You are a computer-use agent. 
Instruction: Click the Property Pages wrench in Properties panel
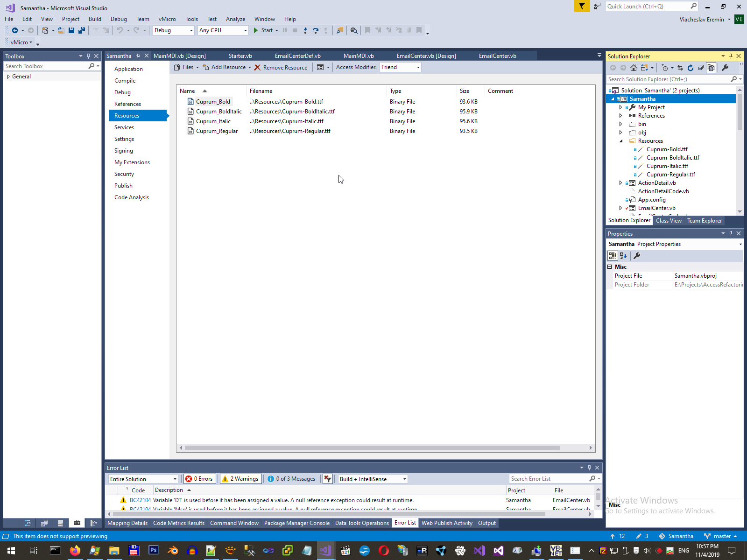click(x=637, y=256)
